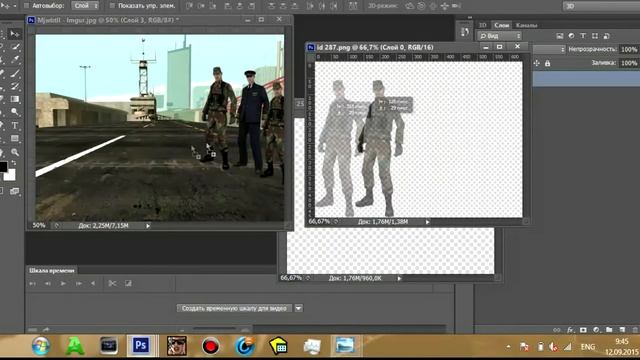Click the Photoshop taskbar icon
This screenshot has height=360, width=640.
click(140, 346)
